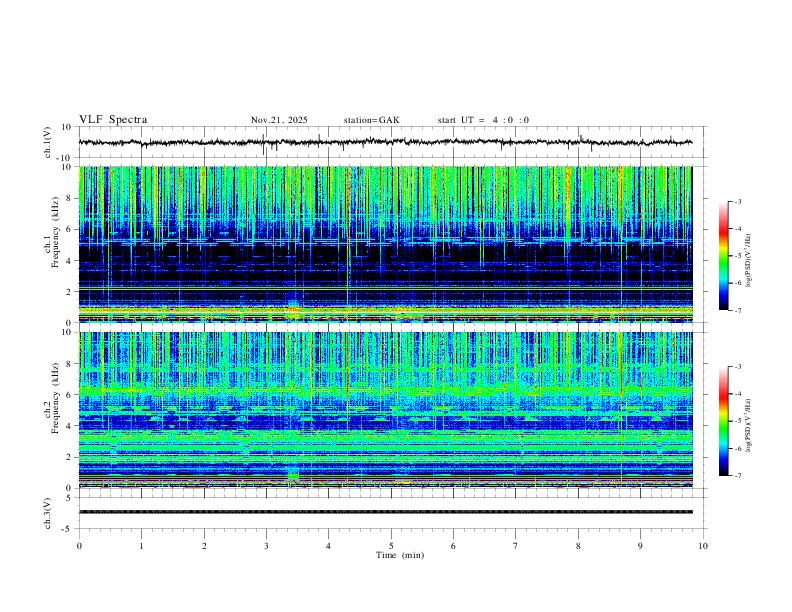Click the ch.2 spectrogram panel
The image size is (792, 612).
pyautogui.click(x=385, y=410)
